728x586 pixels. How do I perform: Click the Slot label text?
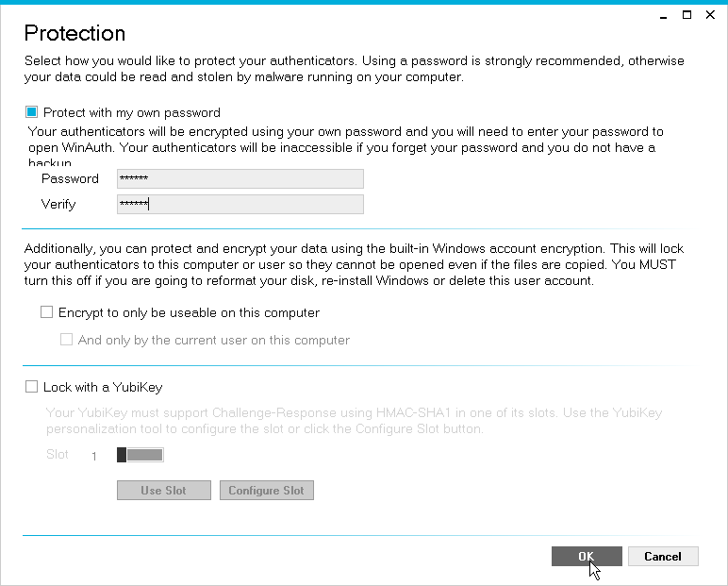tap(58, 455)
